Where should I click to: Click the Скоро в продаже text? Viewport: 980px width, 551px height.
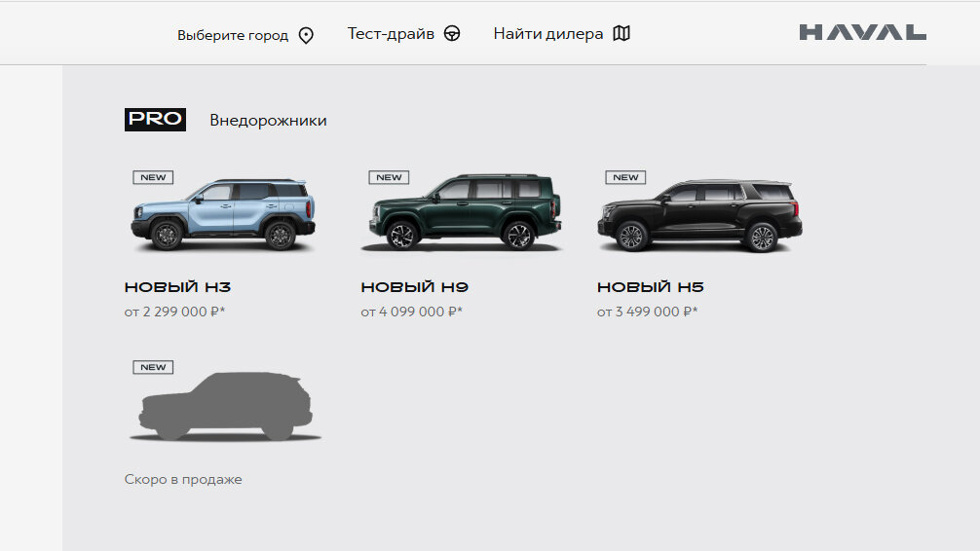183,479
